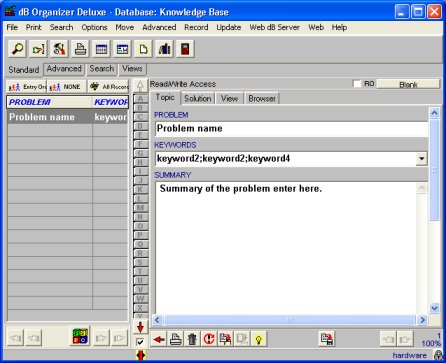Click the last right hand navigation button under list

pyautogui.click(x=119, y=338)
